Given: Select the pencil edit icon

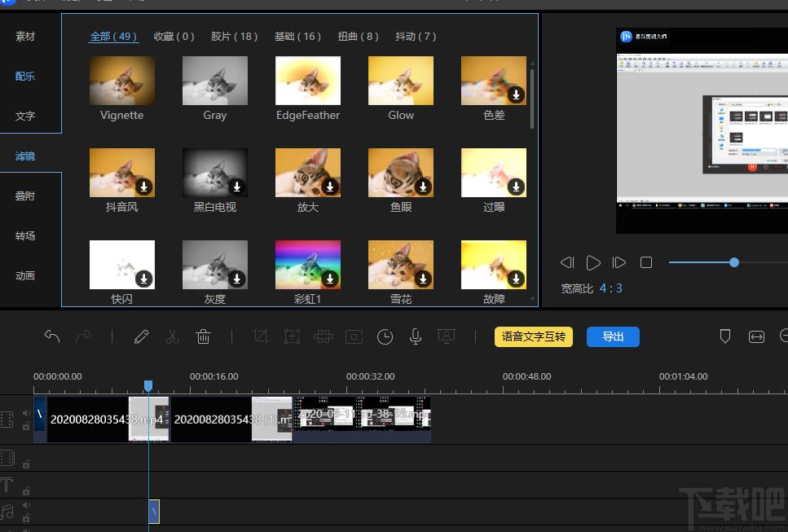Looking at the screenshot, I should 141,336.
